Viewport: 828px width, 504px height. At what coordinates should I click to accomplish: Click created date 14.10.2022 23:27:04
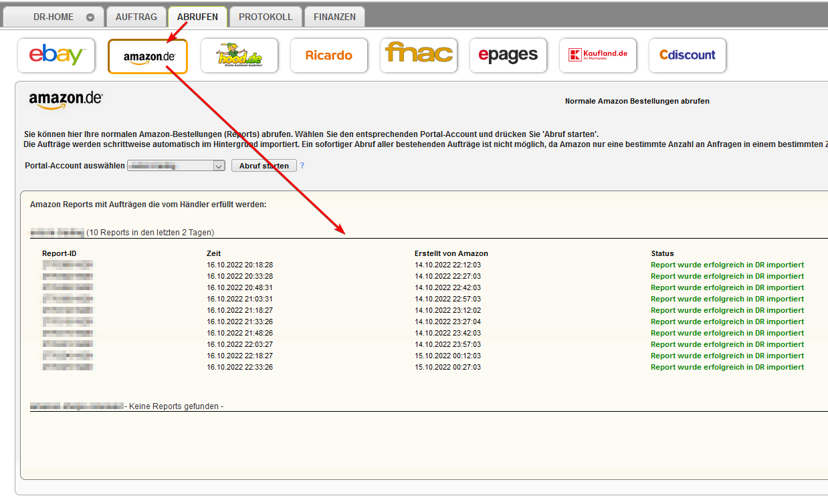tap(448, 322)
